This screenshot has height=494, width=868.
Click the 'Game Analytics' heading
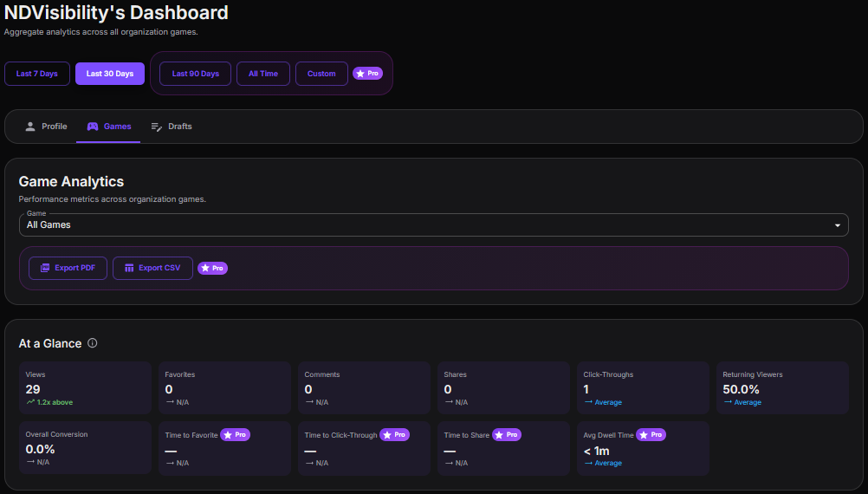71,182
